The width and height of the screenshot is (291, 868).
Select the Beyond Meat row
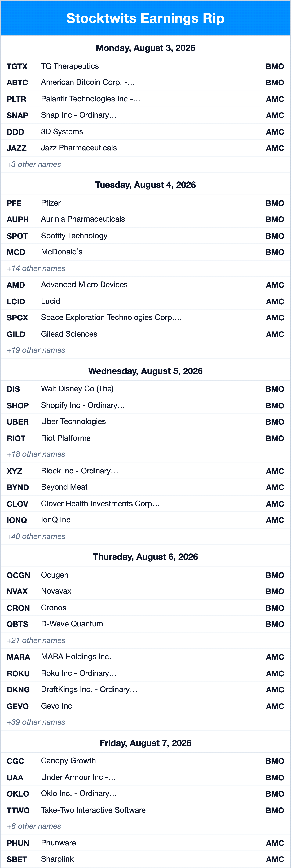[x=145, y=487]
